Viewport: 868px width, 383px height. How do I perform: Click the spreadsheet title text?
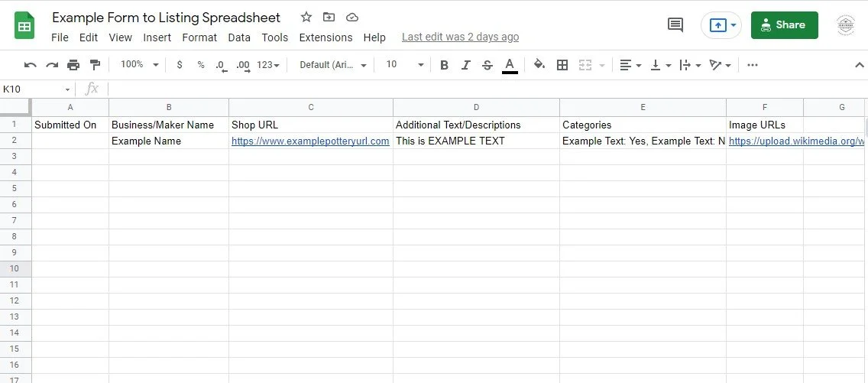[x=166, y=18]
